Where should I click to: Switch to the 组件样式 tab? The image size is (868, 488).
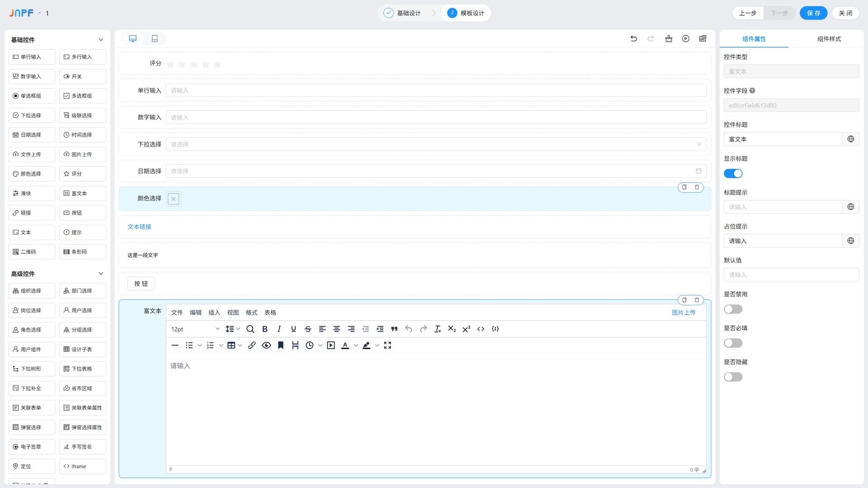829,39
